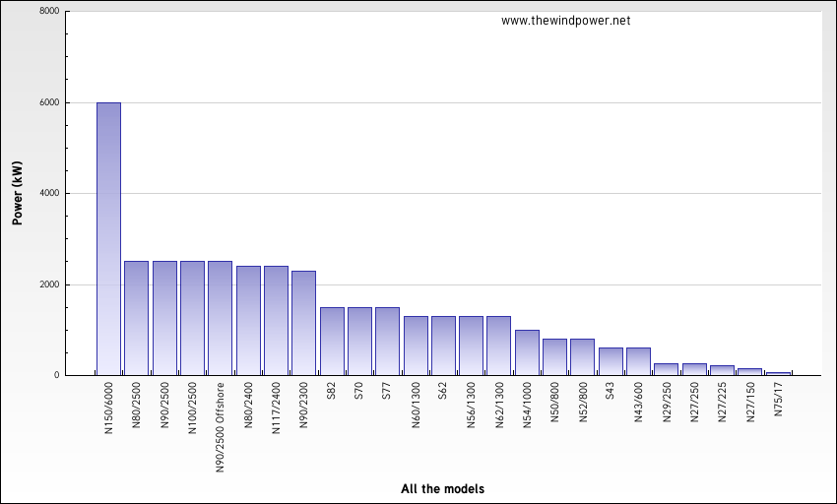Click the N150/6000 axis label
Image resolution: width=837 pixels, height=504 pixels.
point(109,408)
